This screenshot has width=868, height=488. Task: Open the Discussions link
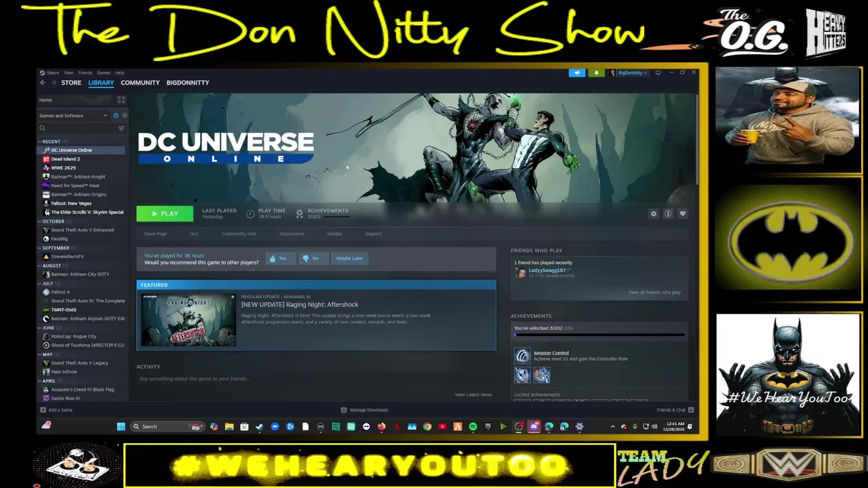292,234
